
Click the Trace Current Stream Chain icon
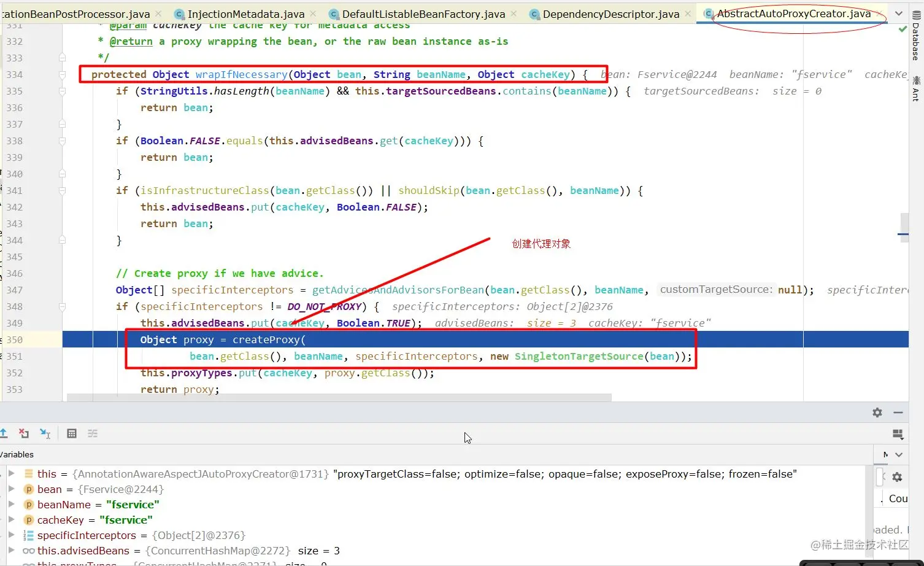pos(93,433)
